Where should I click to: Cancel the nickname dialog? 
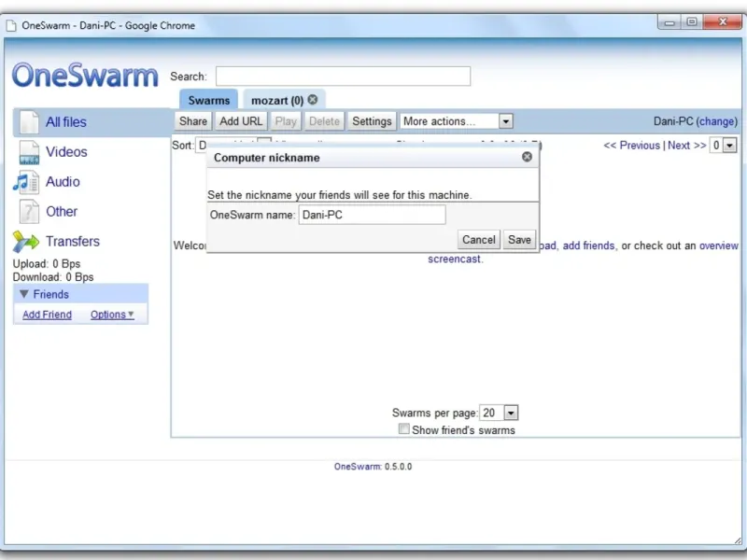pos(479,240)
